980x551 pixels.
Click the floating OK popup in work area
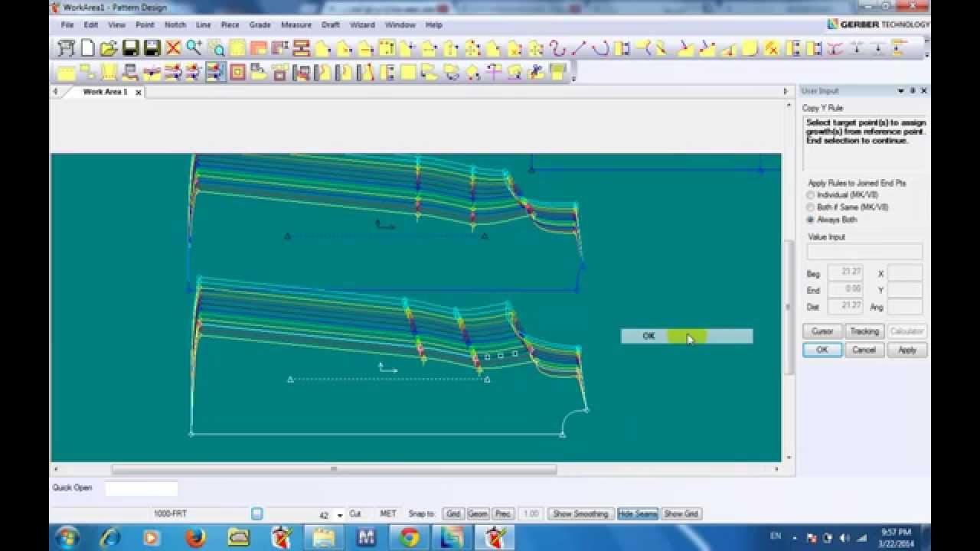[x=687, y=336]
